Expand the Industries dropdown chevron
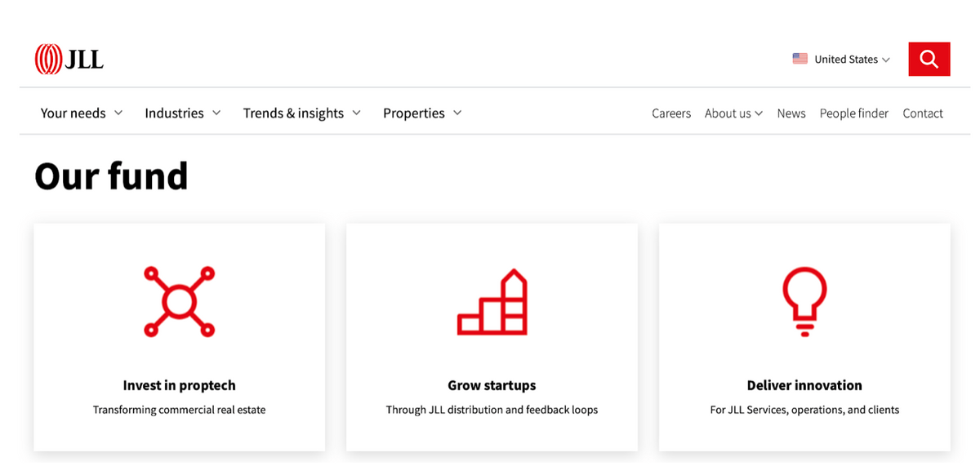The image size is (980, 475). click(216, 113)
